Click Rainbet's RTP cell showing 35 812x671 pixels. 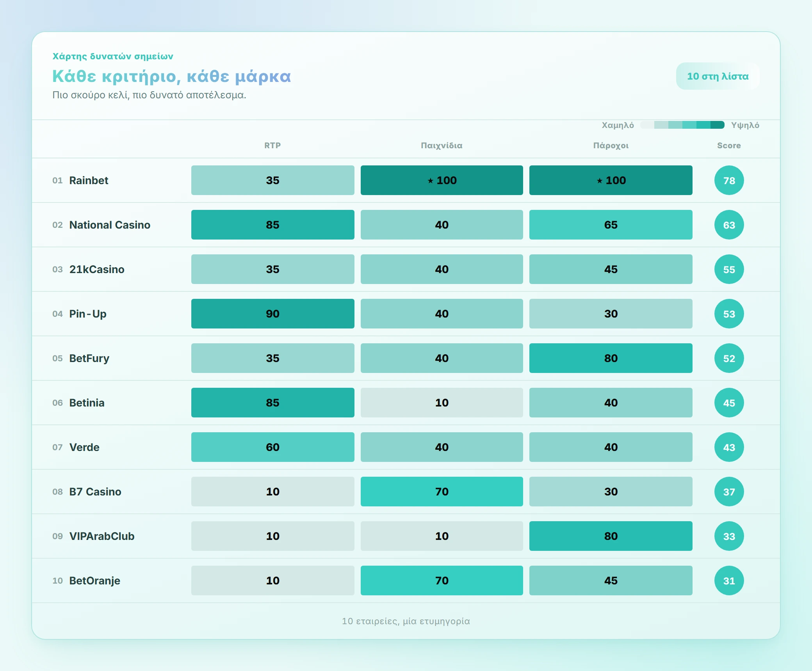[272, 180]
